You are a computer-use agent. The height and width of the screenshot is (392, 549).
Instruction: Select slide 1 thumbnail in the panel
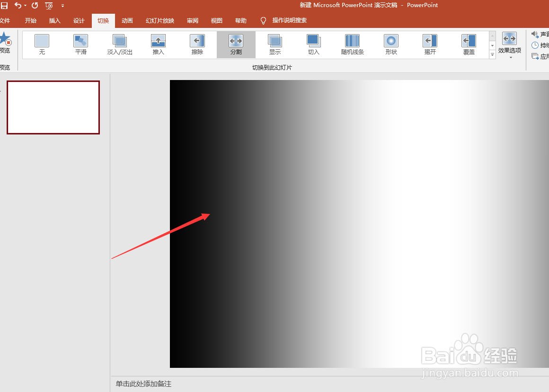click(x=53, y=107)
